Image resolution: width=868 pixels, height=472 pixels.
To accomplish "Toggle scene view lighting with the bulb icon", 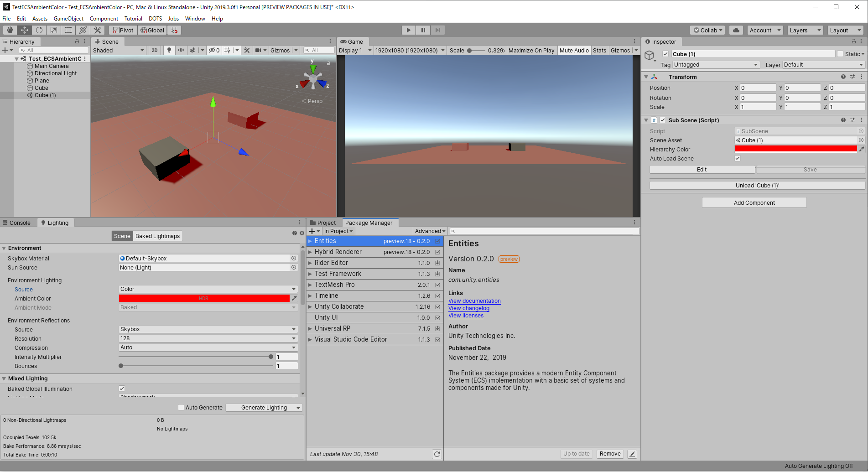I will pos(169,50).
